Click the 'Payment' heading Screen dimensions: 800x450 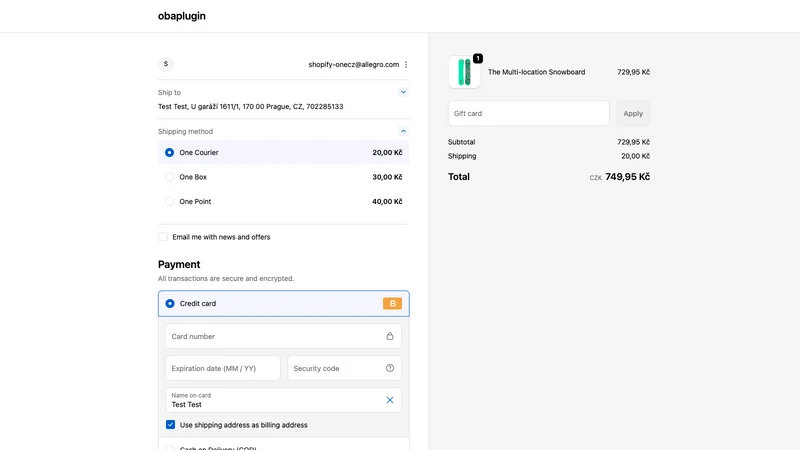(x=179, y=264)
